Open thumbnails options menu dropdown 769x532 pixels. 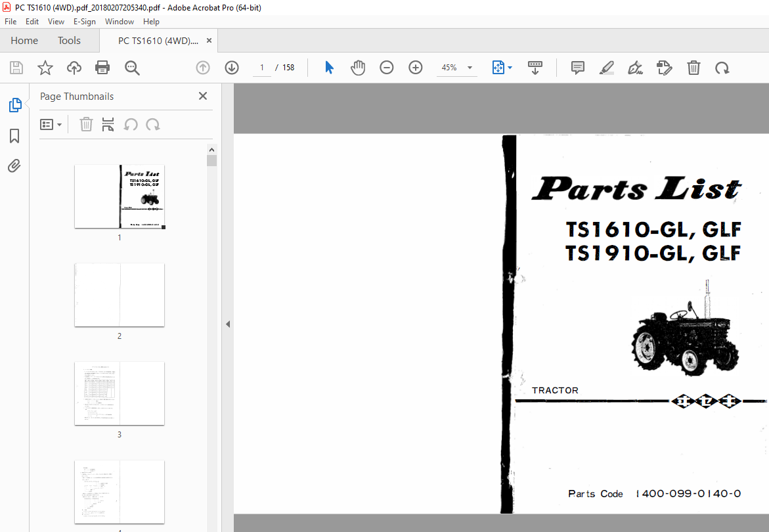pyautogui.click(x=51, y=125)
